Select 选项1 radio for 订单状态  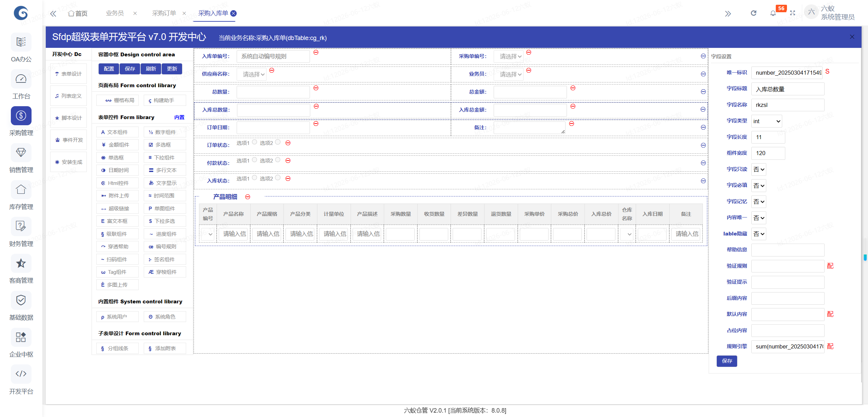pos(255,142)
